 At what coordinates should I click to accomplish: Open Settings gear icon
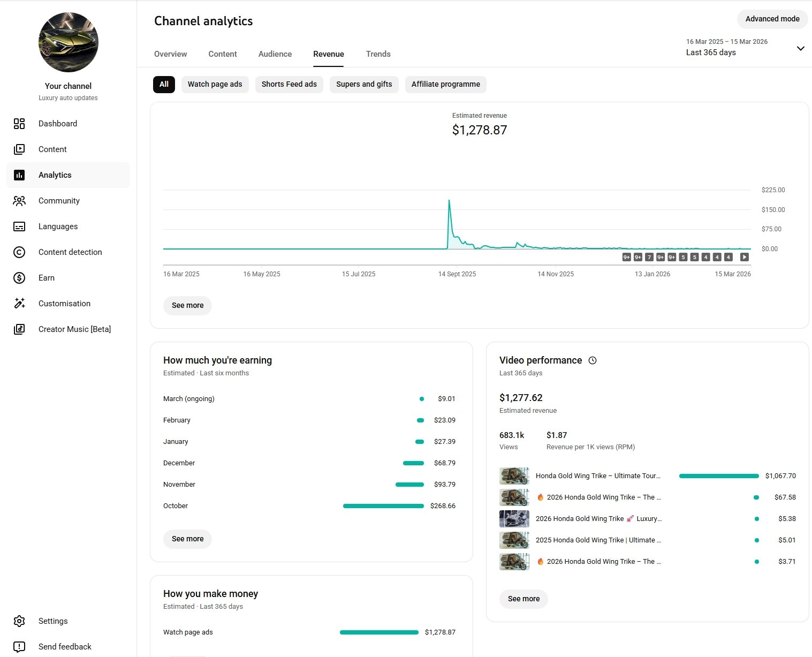(19, 621)
